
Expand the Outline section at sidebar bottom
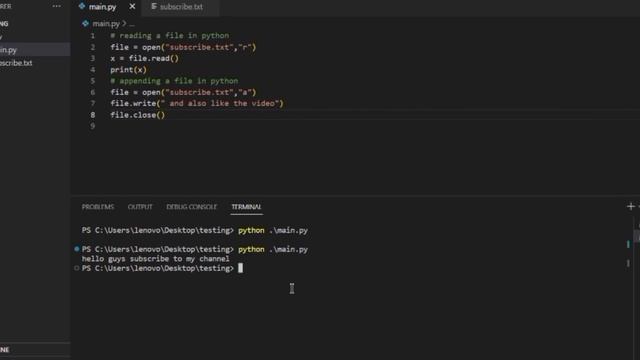pyautogui.click(x=35, y=350)
